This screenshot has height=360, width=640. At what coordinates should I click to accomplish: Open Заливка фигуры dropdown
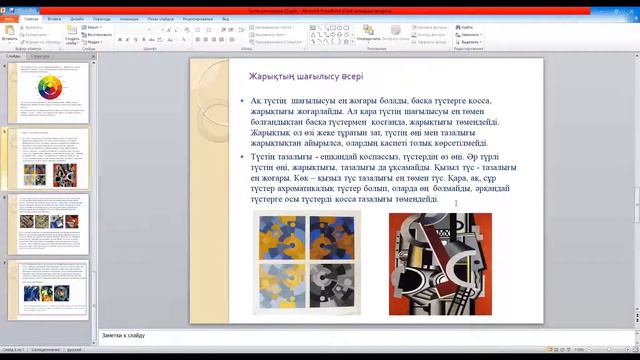tap(429, 27)
